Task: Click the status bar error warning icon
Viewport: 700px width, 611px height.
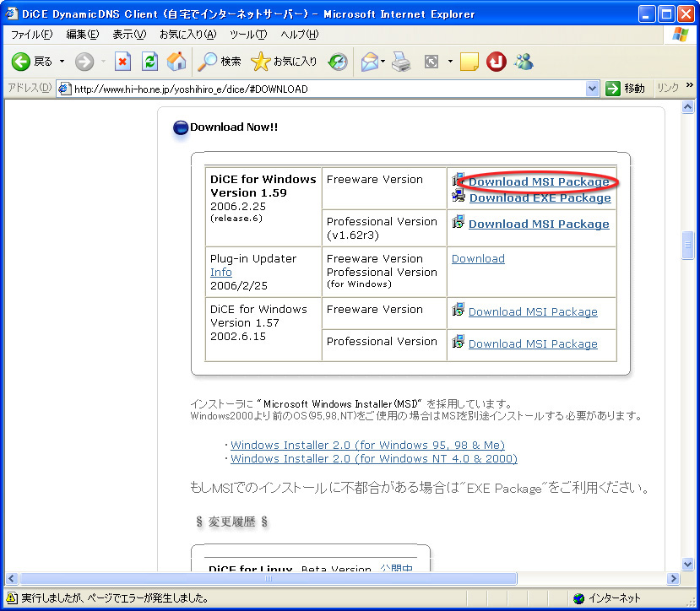Action: point(12,597)
